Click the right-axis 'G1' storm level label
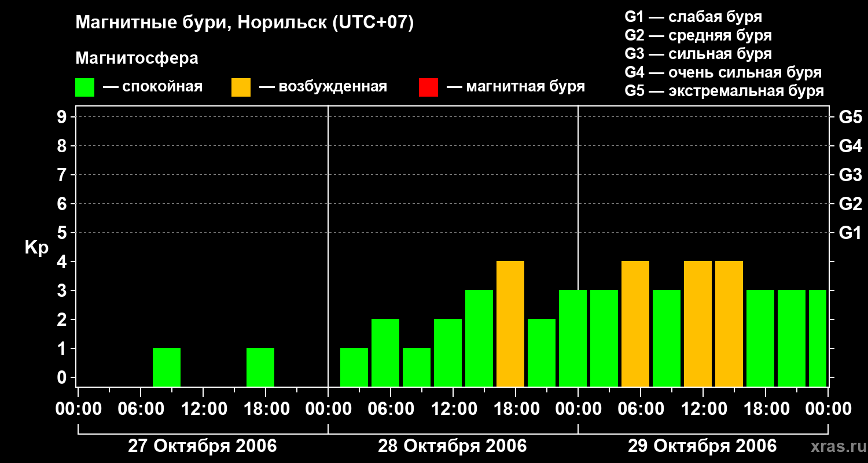 [850, 233]
